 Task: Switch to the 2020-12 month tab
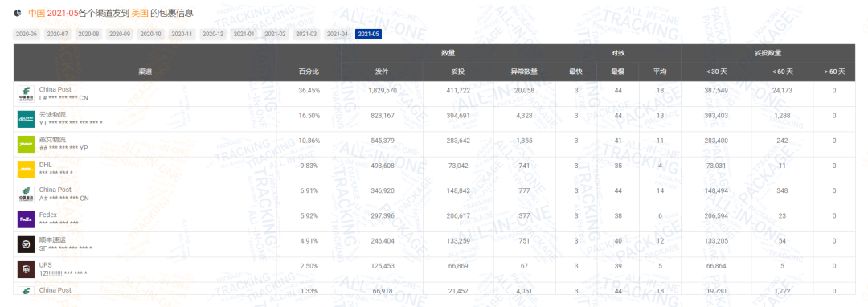click(x=213, y=35)
